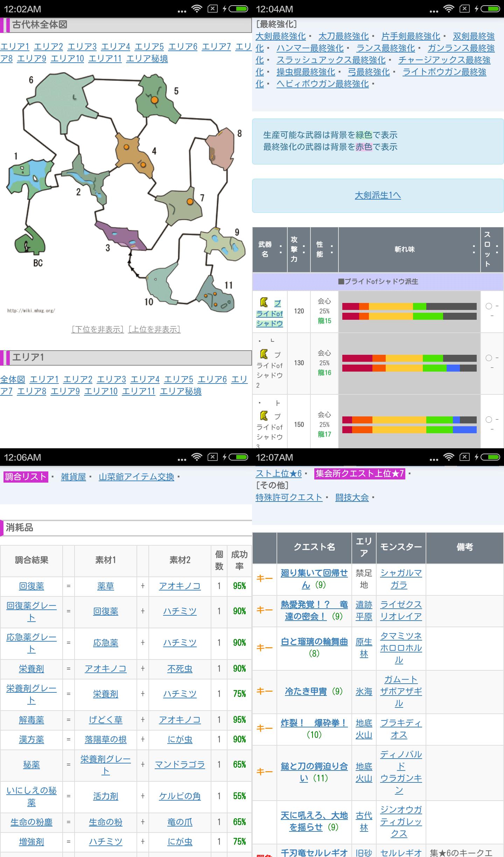Open プライドofシャドウ weapon link
This screenshot has height=857, width=504.
[x=269, y=313]
